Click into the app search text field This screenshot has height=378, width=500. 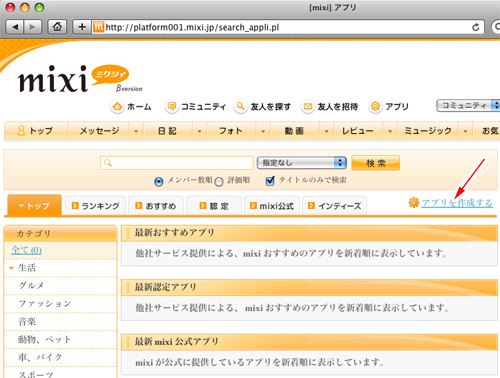[177, 163]
